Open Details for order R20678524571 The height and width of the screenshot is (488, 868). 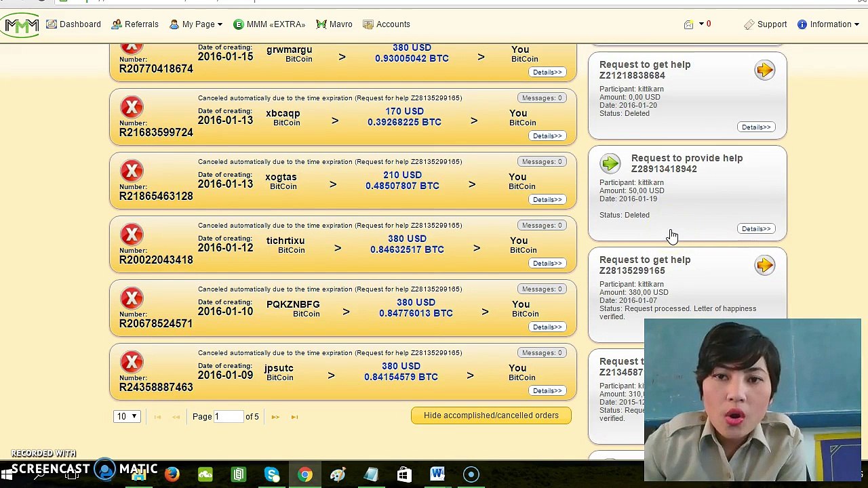547,327
